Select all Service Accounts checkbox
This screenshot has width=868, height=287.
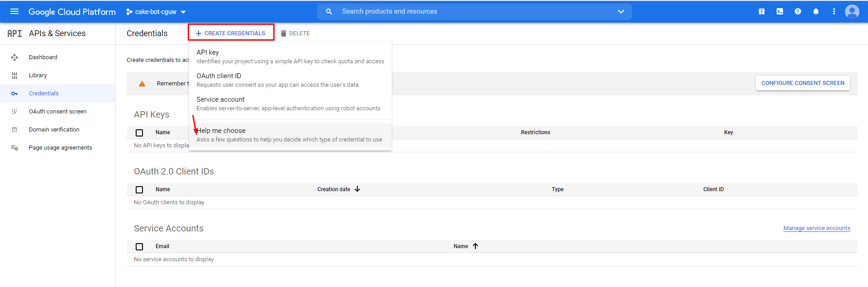coord(139,247)
